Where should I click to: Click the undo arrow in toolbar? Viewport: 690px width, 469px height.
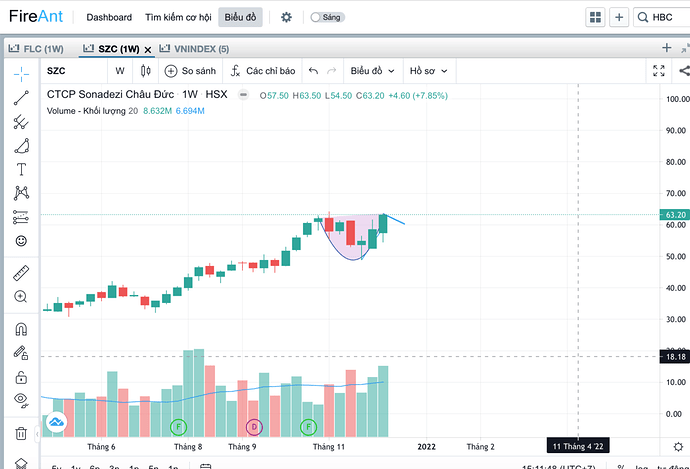[313, 71]
